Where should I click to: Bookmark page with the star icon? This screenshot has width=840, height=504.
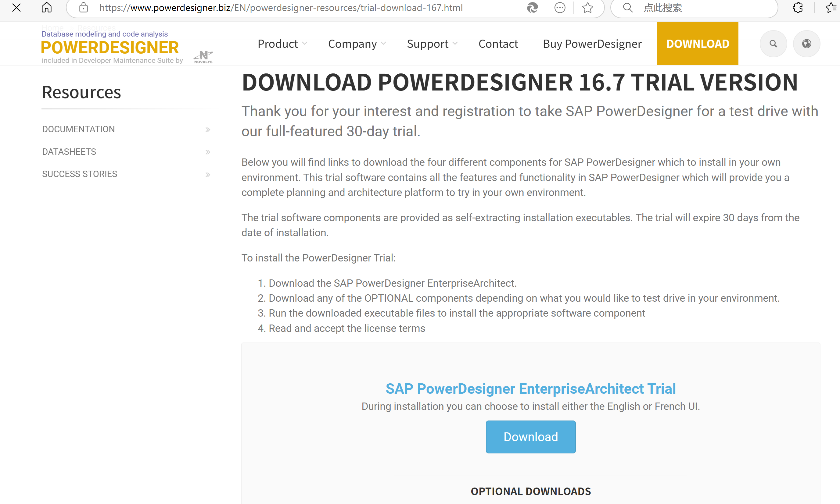587,8
